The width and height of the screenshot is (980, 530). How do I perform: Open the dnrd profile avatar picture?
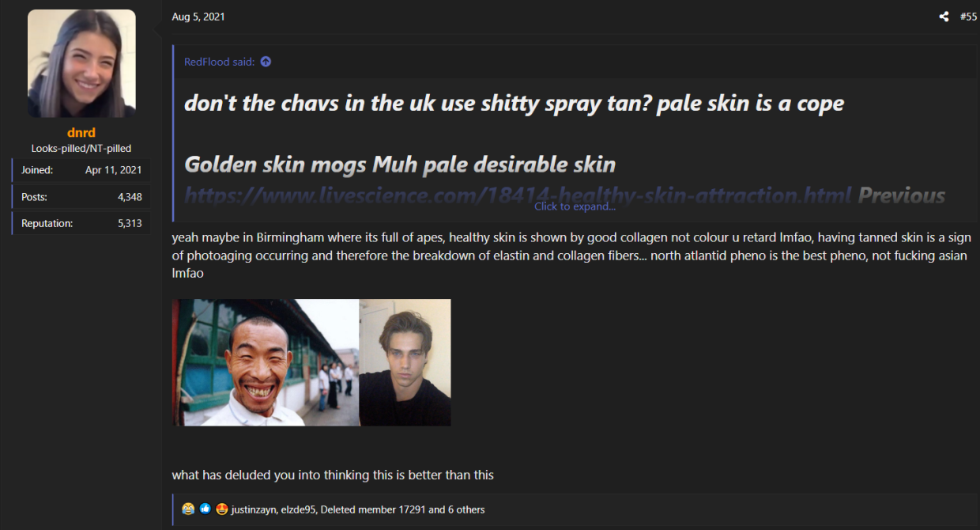[81, 63]
